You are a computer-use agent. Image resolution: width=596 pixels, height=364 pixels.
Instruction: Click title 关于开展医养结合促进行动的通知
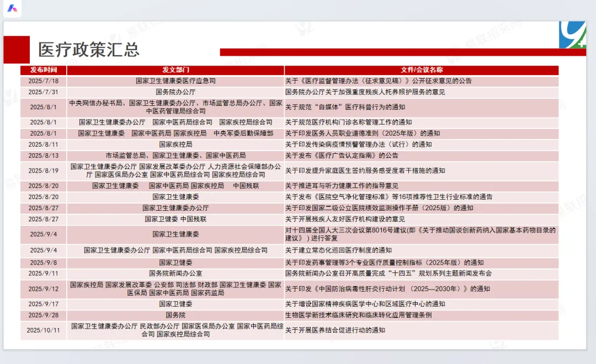(336, 330)
